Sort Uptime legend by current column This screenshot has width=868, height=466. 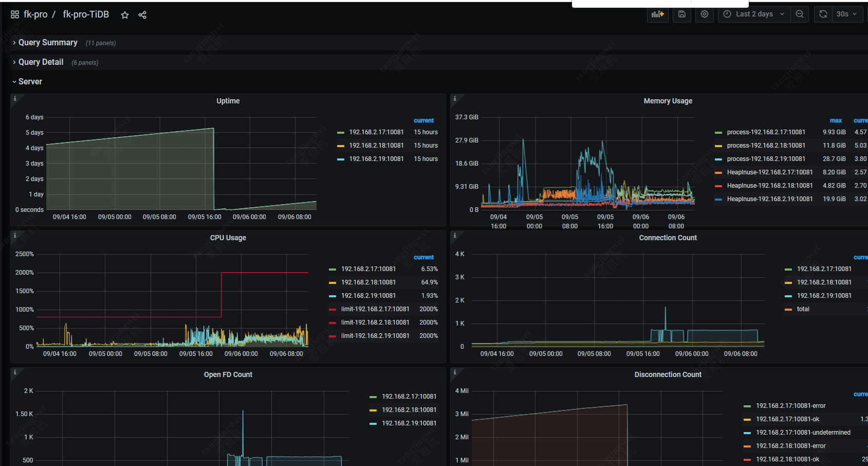pos(423,120)
